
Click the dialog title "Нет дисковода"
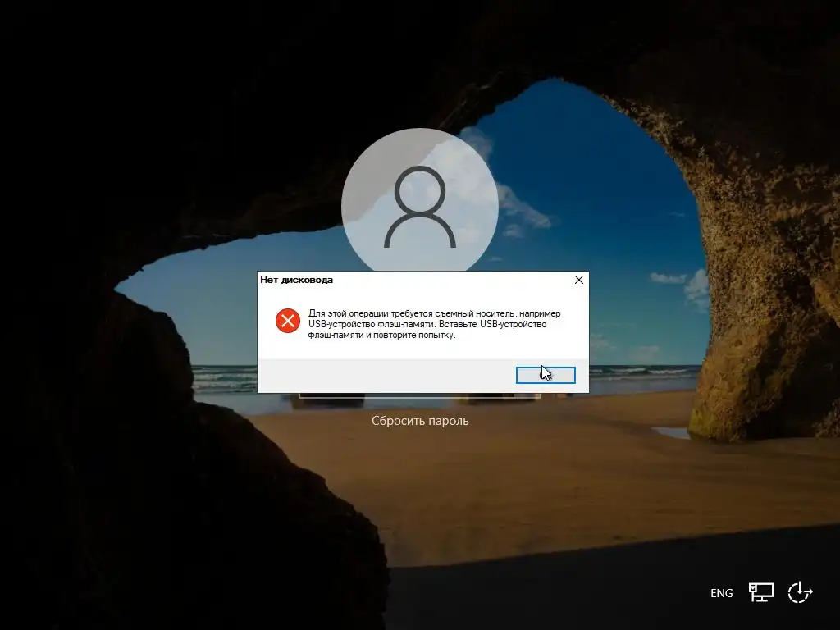(296, 280)
